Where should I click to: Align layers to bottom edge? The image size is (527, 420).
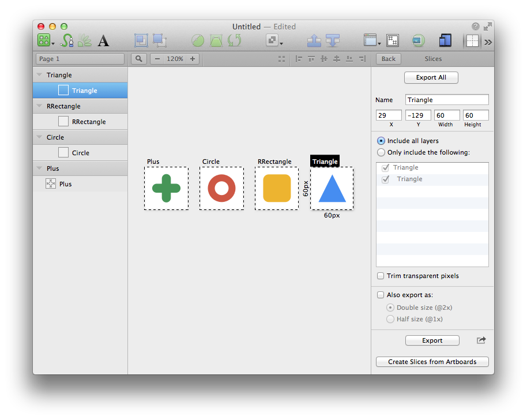coord(349,59)
